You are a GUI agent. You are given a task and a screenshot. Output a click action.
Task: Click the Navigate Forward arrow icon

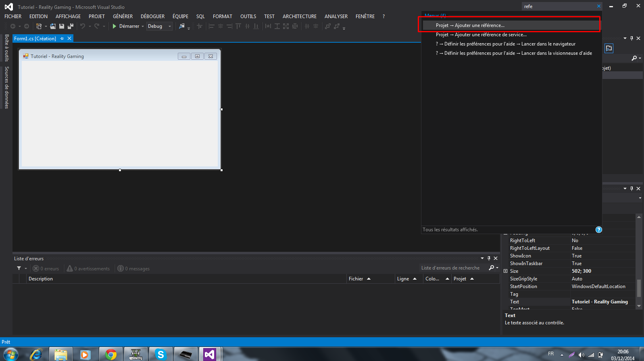(x=27, y=26)
